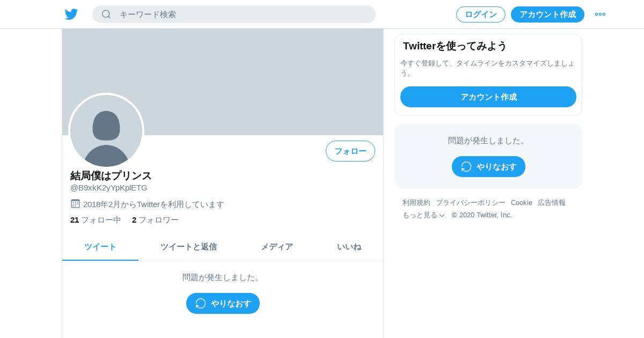
Task: Open プライバシーポリシー link
Action: coord(471,203)
